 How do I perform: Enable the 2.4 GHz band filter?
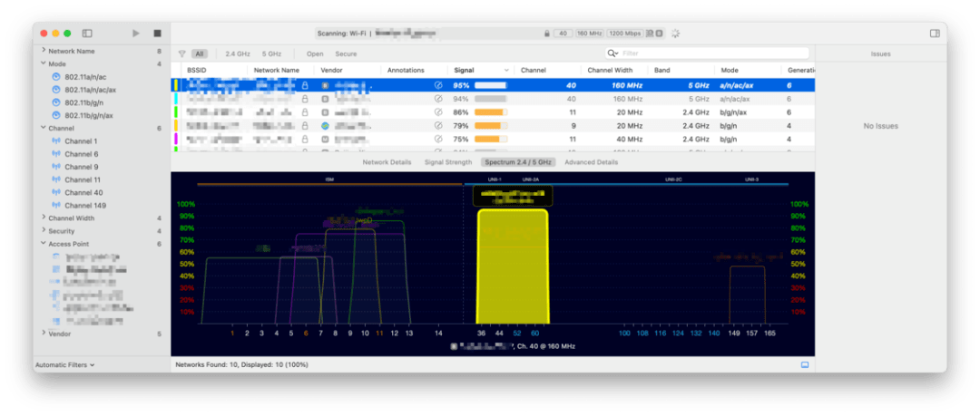pyautogui.click(x=237, y=54)
